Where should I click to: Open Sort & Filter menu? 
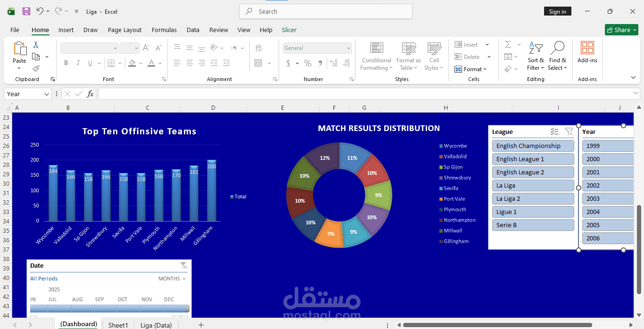tap(536, 57)
